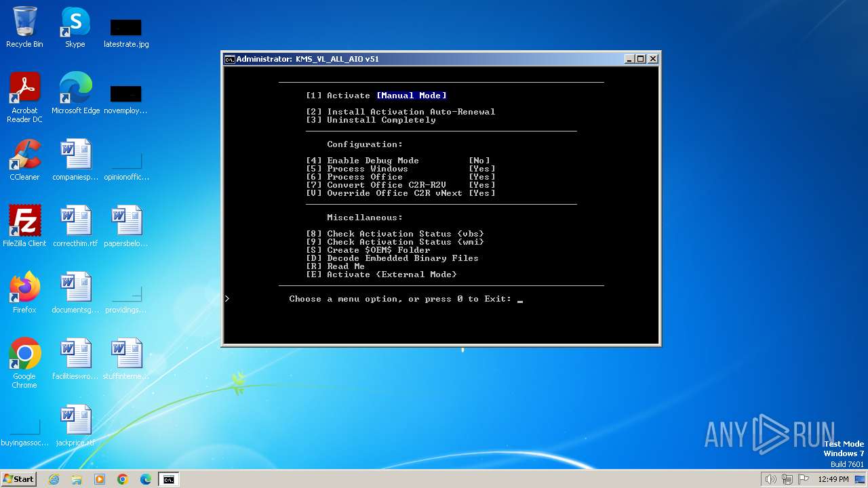The width and height of the screenshot is (868, 488).
Task: Click the Decode Embedded Binary Files line
Action: [393, 258]
